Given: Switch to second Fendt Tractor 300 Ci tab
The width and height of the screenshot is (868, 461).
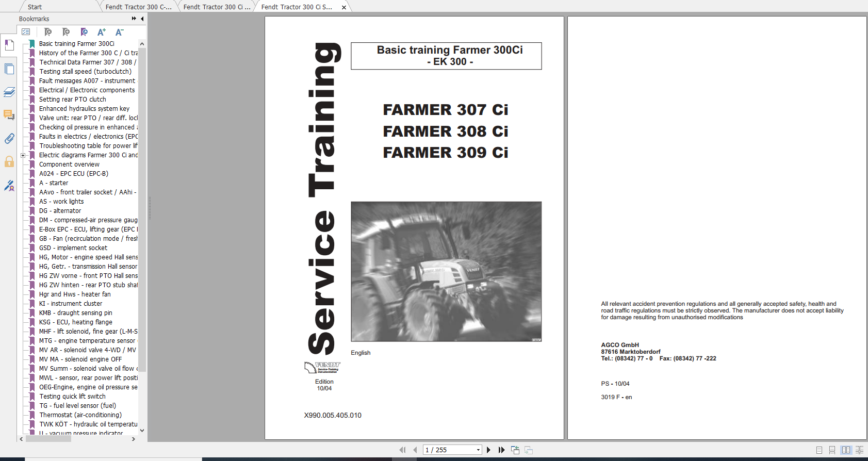Looking at the screenshot, I should (x=217, y=7).
